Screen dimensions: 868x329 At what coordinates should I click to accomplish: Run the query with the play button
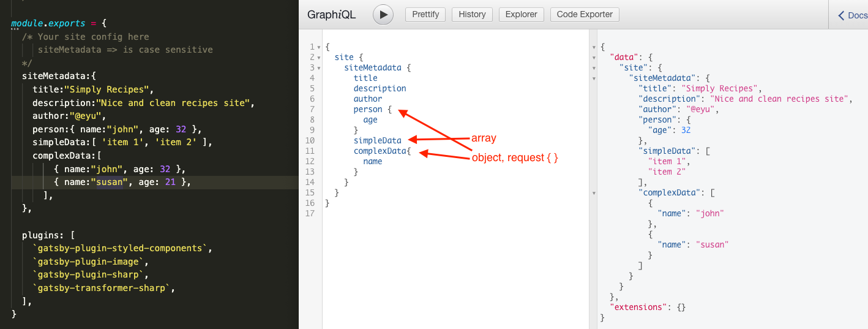tap(383, 15)
